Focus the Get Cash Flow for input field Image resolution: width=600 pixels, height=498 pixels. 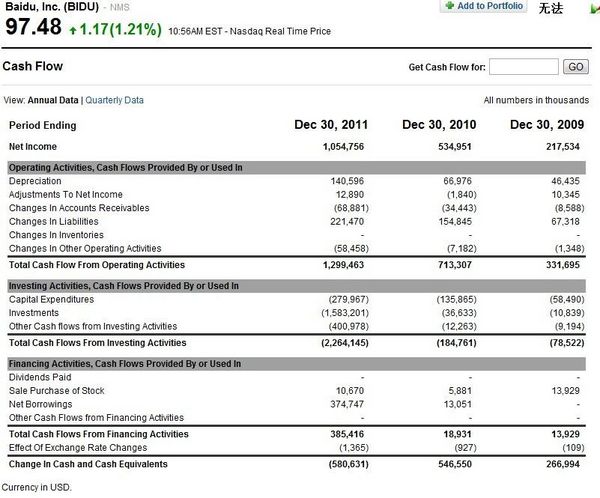[523, 67]
